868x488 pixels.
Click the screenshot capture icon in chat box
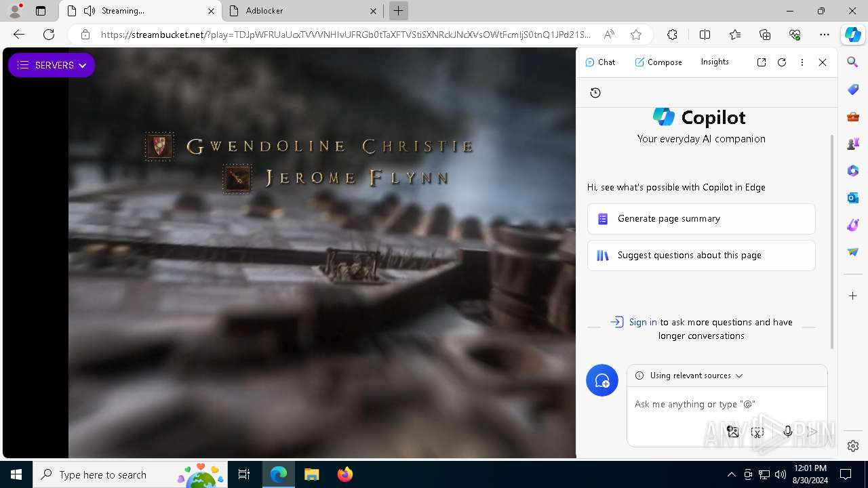(x=758, y=432)
